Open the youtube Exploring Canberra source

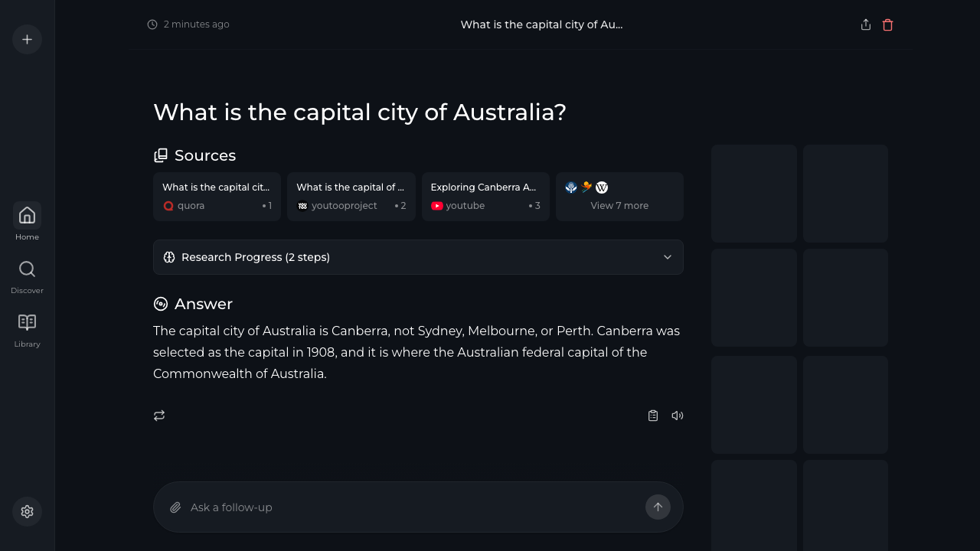tap(485, 197)
